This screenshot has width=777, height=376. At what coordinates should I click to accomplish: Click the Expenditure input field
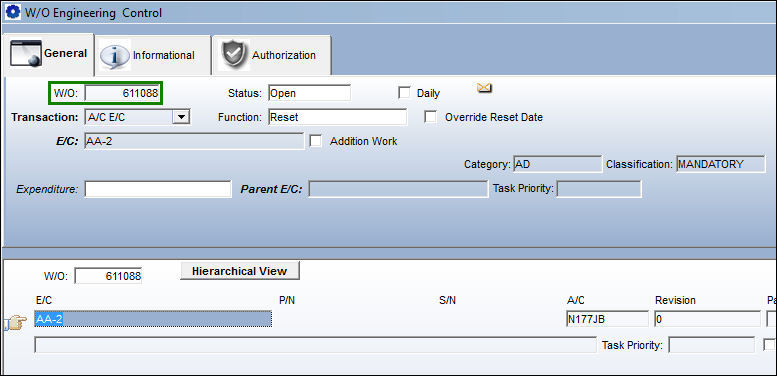pos(158,189)
